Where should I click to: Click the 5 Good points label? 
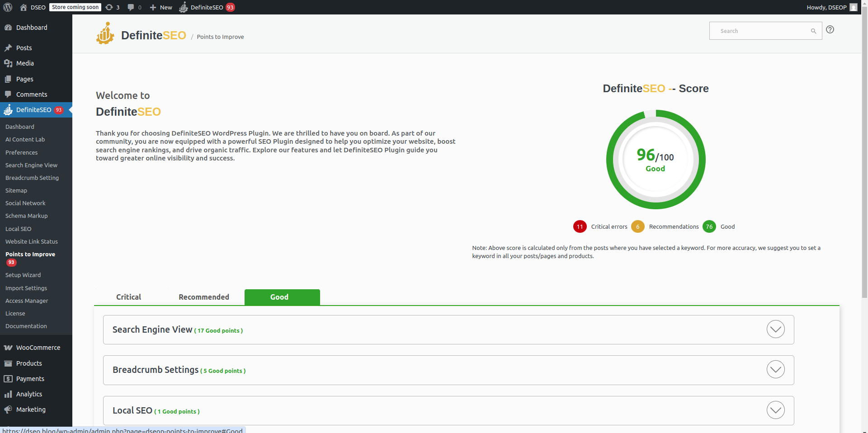pyautogui.click(x=223, y=371)
